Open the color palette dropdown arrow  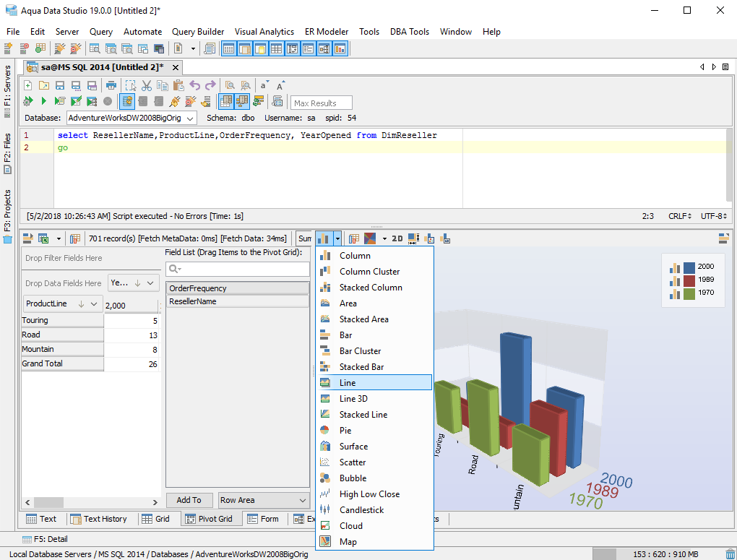coord(384,238)
